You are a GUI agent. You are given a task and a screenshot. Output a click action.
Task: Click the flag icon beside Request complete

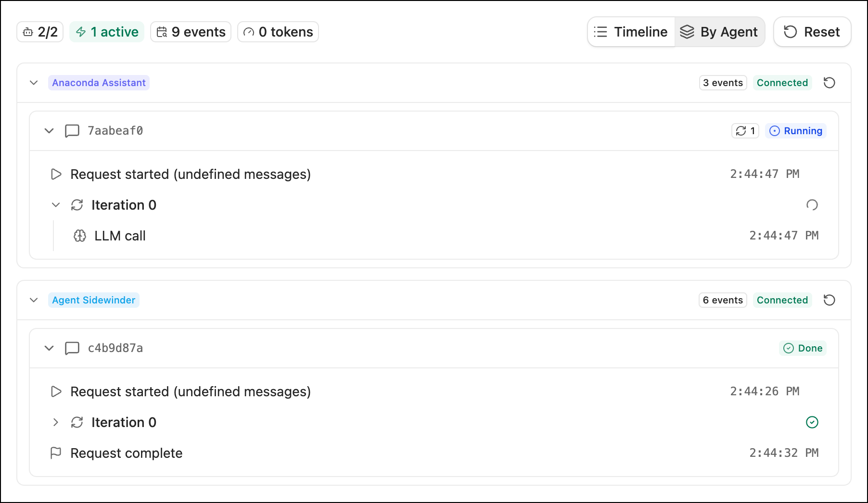tap(56, 453)
